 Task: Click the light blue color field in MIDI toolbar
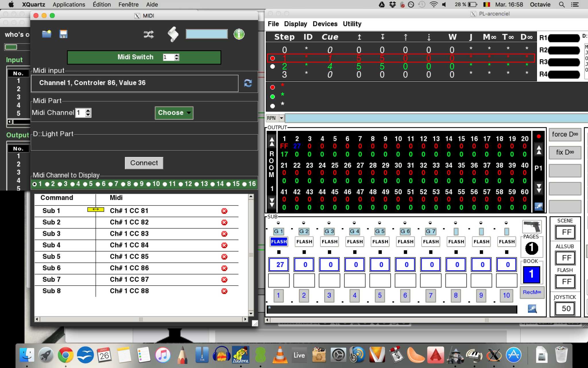click(206, 34)
